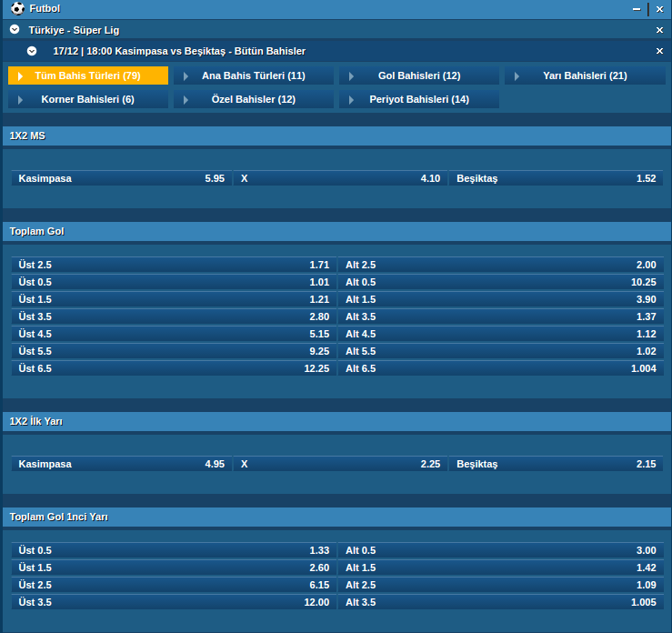Select Alt 0.5 at 10.25 odds
The width and height of the screenshot is (672, 633).
click(500, 282)
